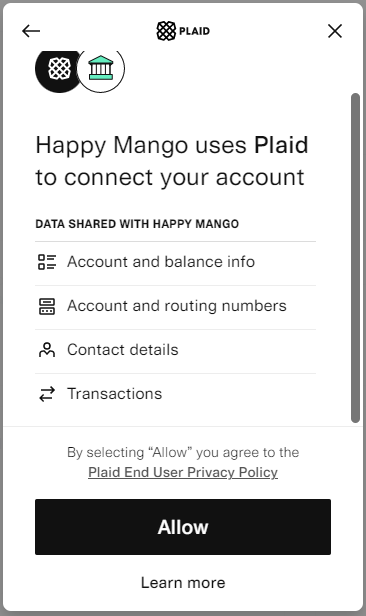The width and height of the screenshot is (366, 616).
Task: Click the transactions arrows icon
Action: (47, 394)
